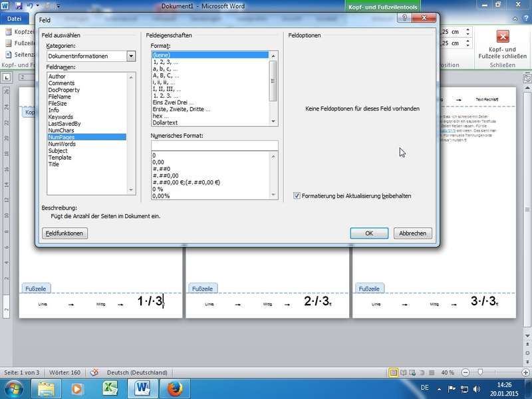Toggle Formatierung bei Aktualisierung beibehalten checkbox
Image resolution: width=532 pixels, height=399 pixels.
coord(297,196)
